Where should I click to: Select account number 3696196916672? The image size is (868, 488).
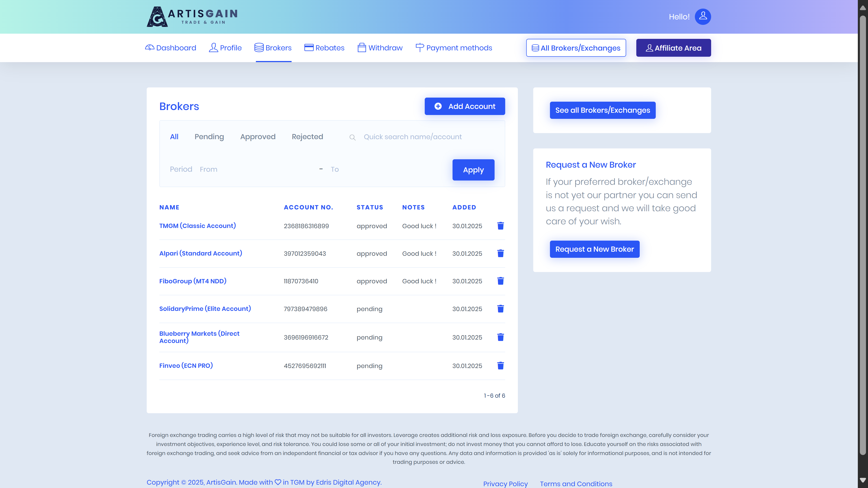click(306, 338)
